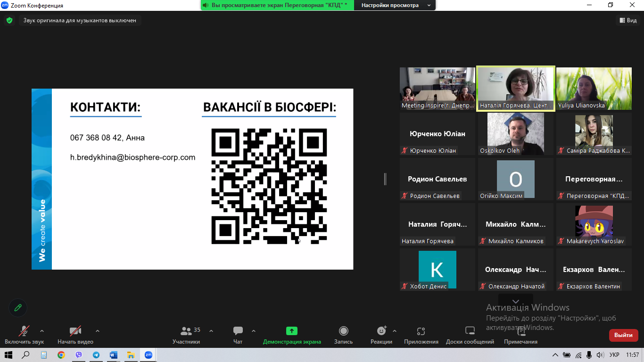The image size is (644, 362).
Task: Select Makarevych Yaroslav avatar tile
Action: point(594,224)
